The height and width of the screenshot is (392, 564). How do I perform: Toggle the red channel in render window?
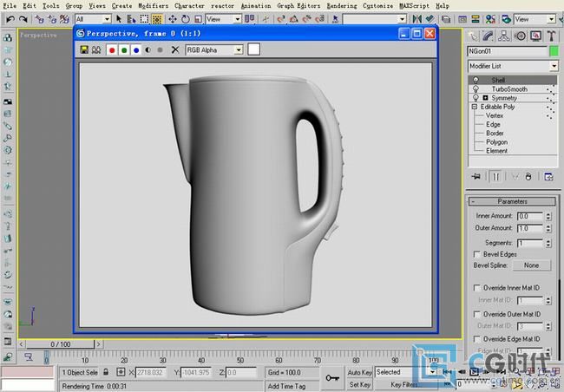pos(112,50)
